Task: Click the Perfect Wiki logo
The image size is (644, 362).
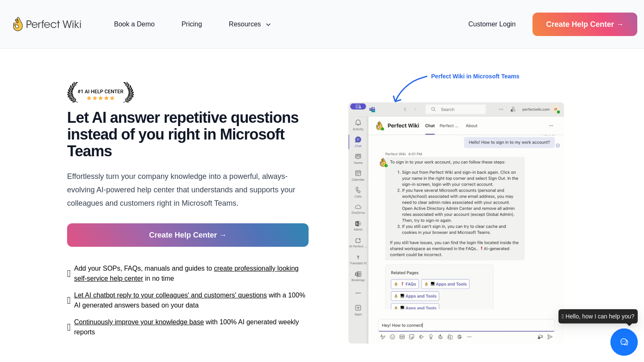Action: point(47,24)
